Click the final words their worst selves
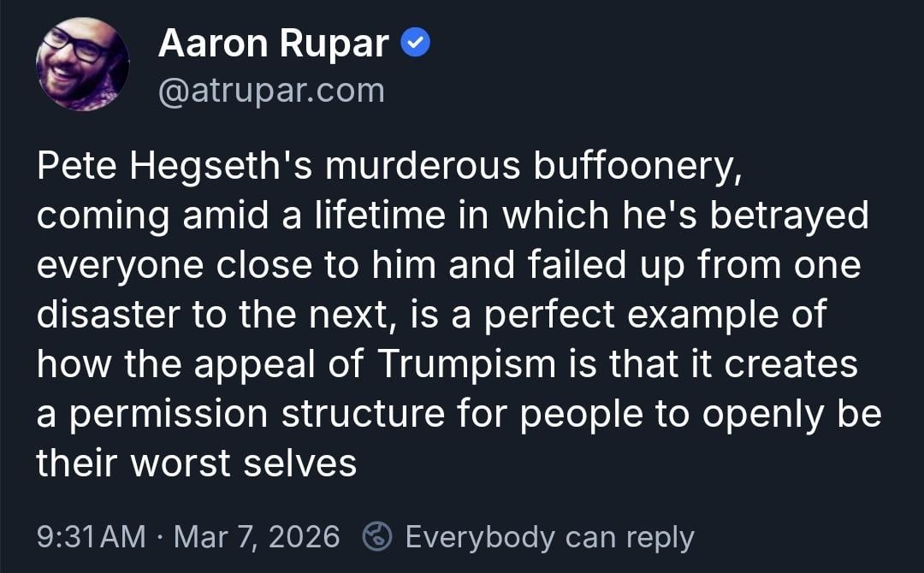The height and width of the screenshot is (573, 924). click(196, 463)
